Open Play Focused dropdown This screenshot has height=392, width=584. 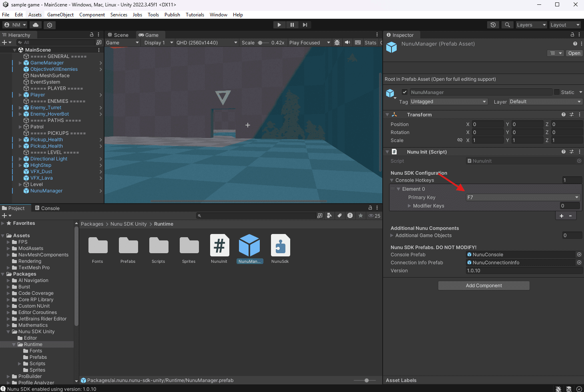(309, 42)
